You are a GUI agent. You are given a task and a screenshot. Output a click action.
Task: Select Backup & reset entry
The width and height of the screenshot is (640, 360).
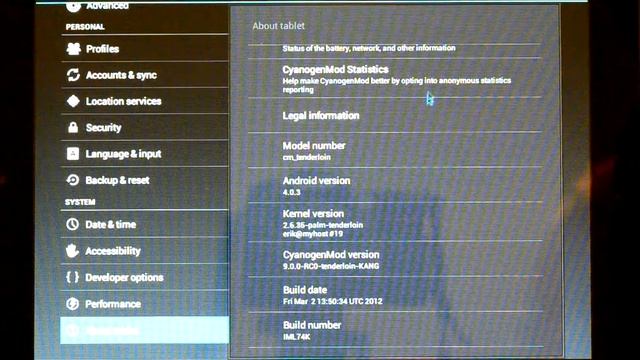[144, 180]
